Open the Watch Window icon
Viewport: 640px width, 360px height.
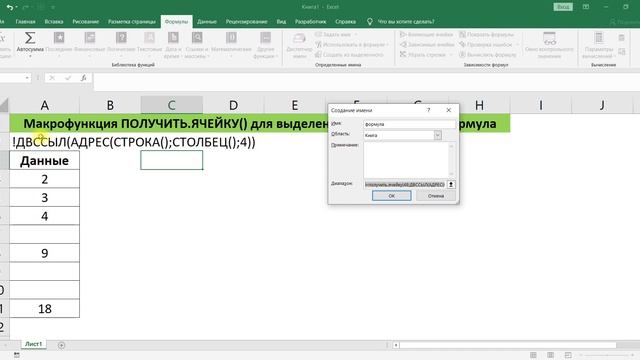(x=549, y=39)
